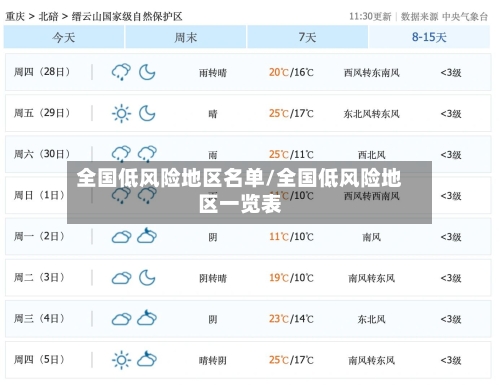500x385 pixels.
Task: Click the 东北风转东风 wind direction
Action: pos(372,114)
